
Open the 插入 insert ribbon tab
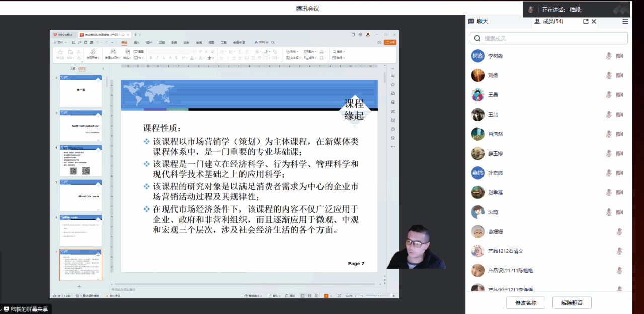click(x=137, y=42)
